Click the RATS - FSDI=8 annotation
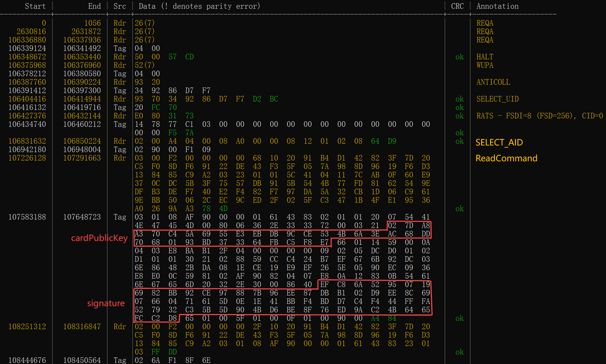The height and width of the screenshot is (364, 606). 540,116
